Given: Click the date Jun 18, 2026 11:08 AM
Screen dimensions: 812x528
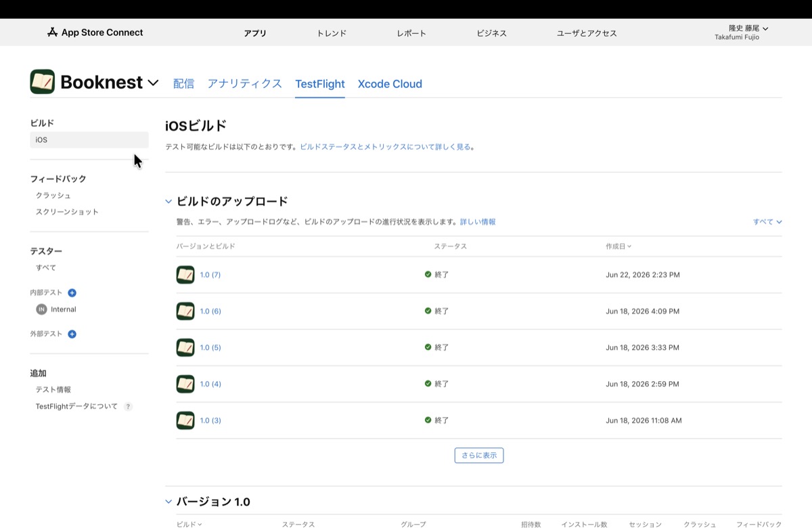Looking at the screenshot, I should tap(644, 420).
